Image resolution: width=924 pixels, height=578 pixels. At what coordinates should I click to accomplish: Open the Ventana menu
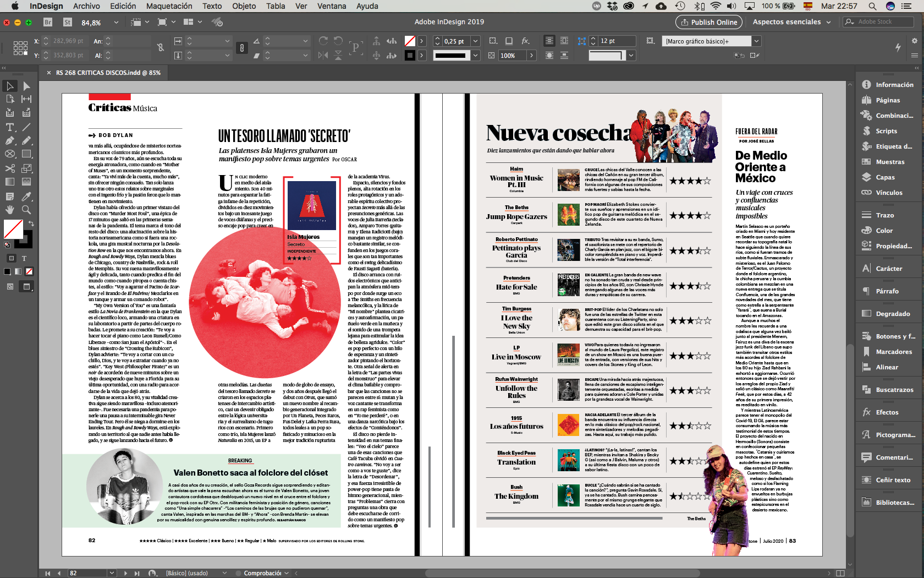click(332, 6)
